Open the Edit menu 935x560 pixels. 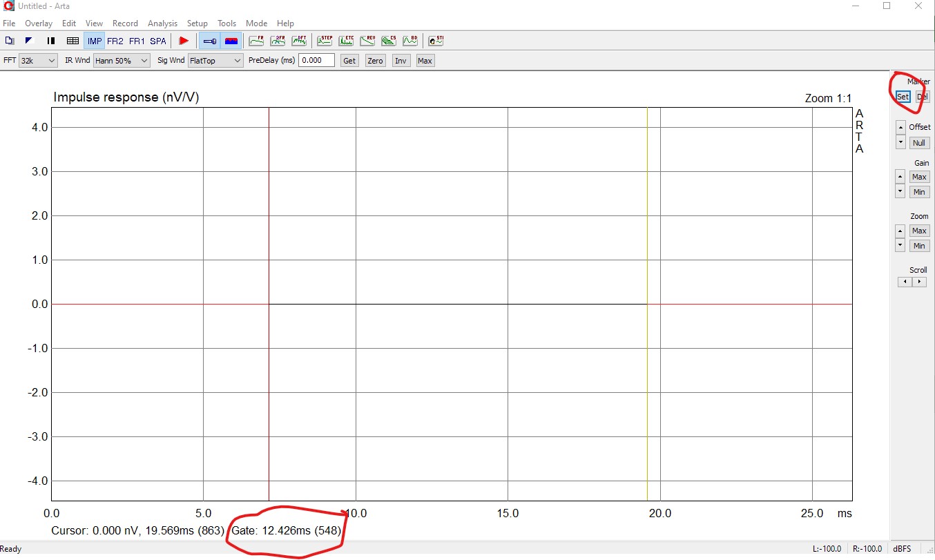tap(69, 23)
